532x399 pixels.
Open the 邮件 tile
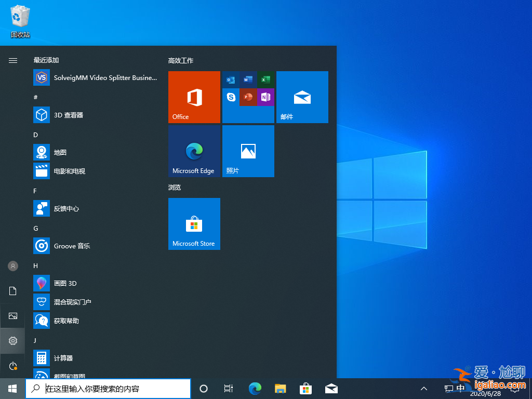tap(302, 97)
